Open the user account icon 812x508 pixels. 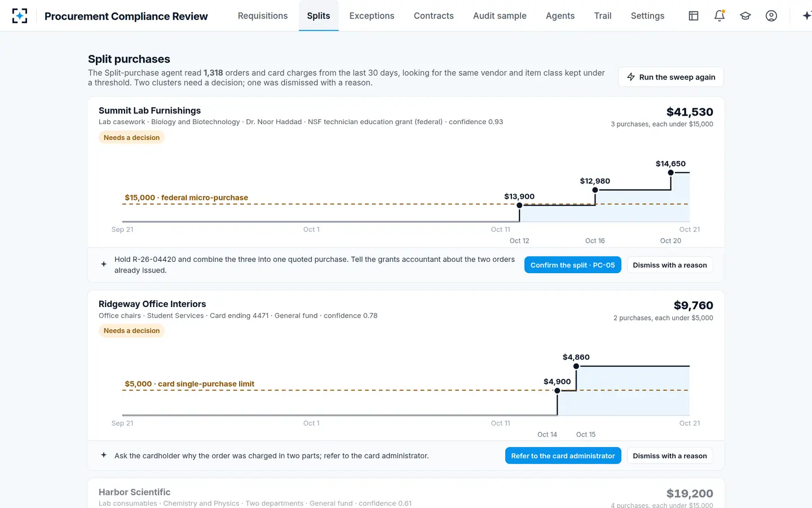771,16
